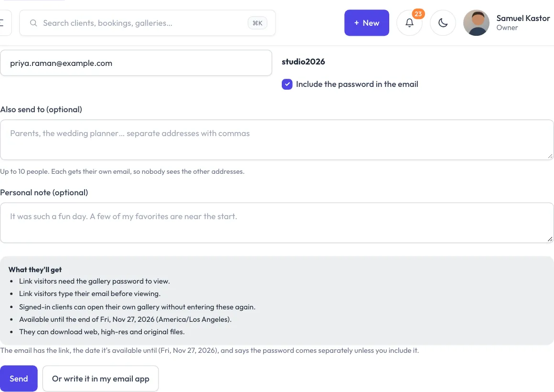Click the Personal note (optional) label
The image size is (554, 392).
44,192
